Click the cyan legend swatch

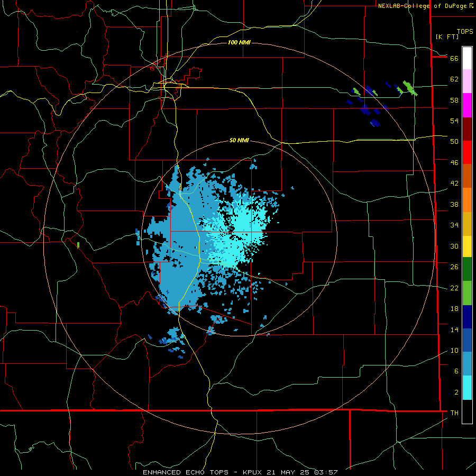[x=467, y=388]
